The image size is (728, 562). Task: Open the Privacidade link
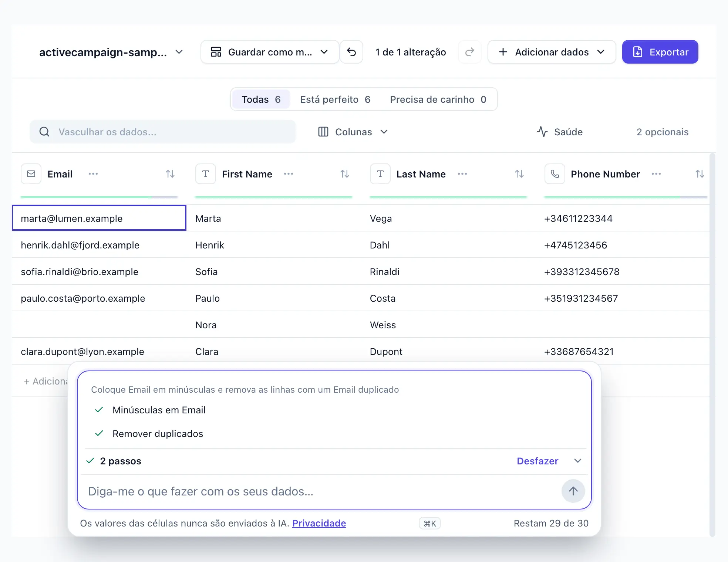[x=319, y=523]
